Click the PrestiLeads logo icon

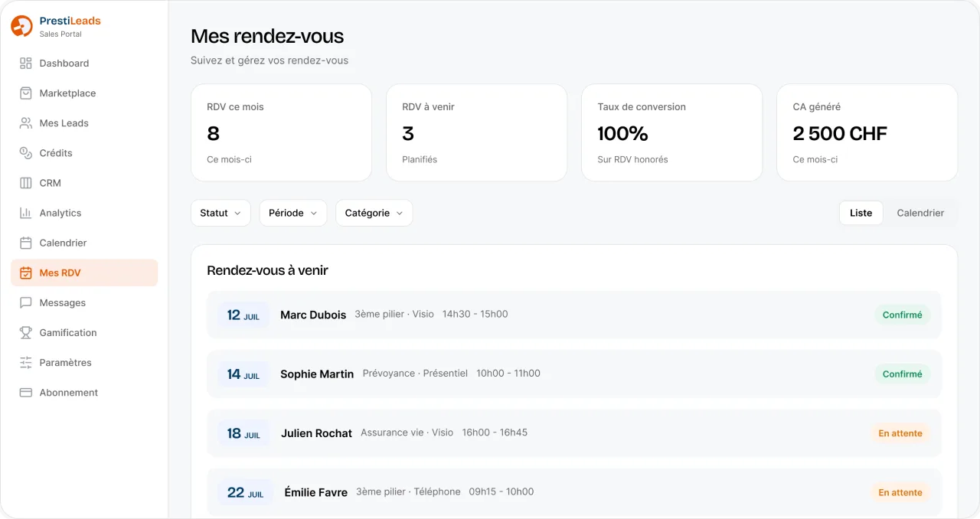22,26
